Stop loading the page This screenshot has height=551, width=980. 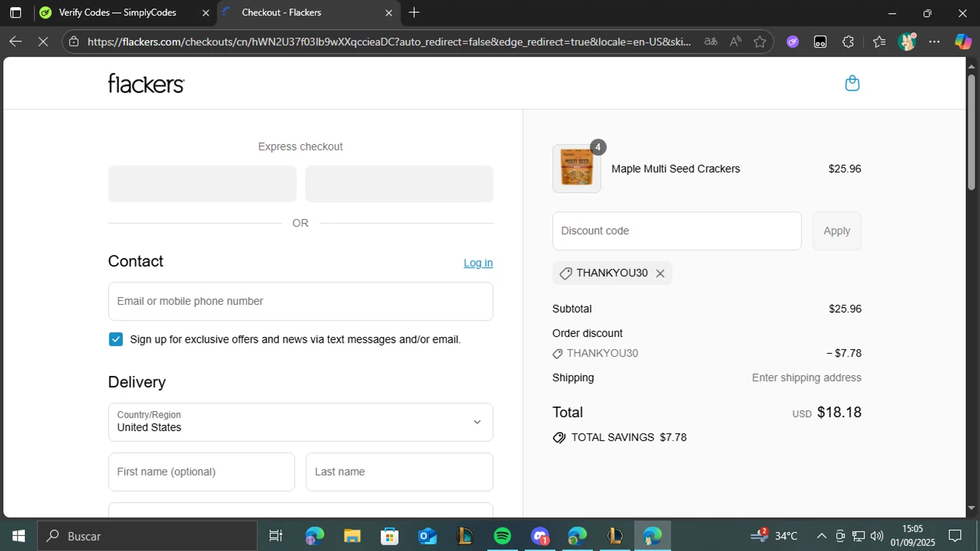(43, 41)
